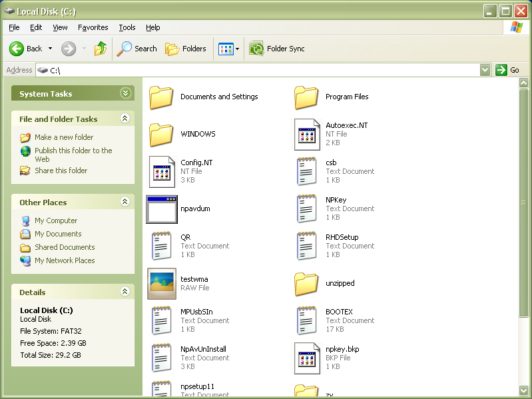The height and width of the screenshot is (399, 532).
Task: Open the Favorites menu
Action: [x=93, y=27]
